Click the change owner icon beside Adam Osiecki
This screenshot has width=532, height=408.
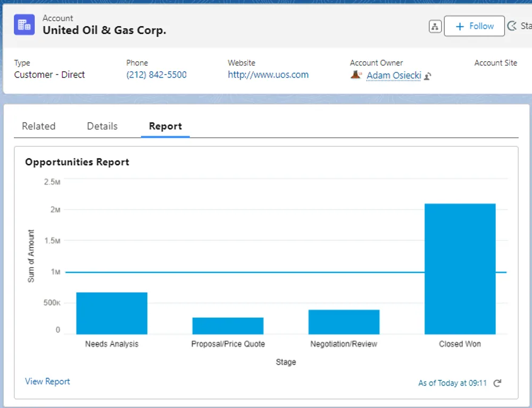coord(428,76)
